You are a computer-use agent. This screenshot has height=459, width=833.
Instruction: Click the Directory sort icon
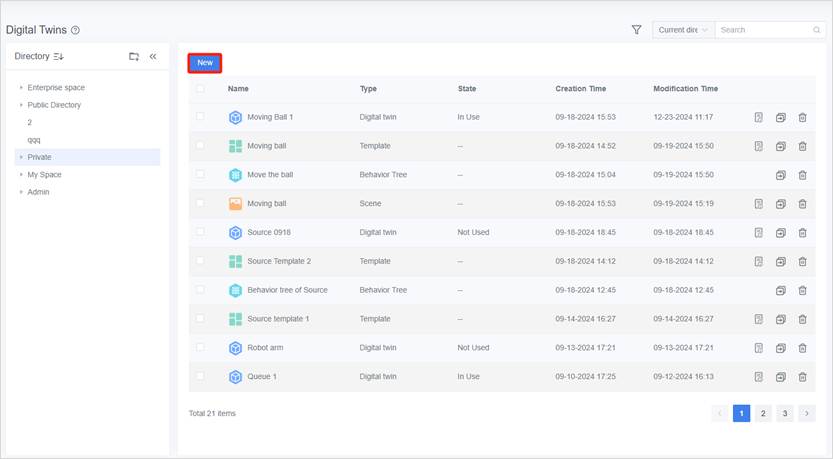click(x=58, y=57)
